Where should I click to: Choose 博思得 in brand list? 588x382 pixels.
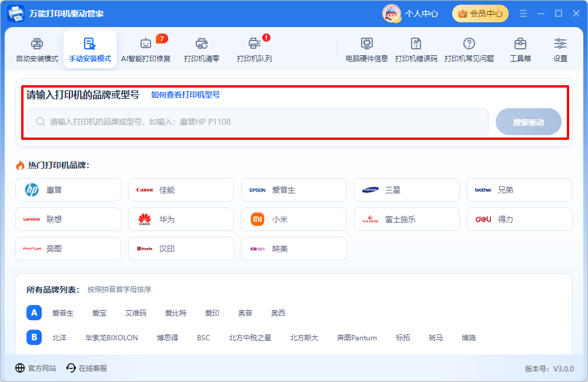point(167,338)
